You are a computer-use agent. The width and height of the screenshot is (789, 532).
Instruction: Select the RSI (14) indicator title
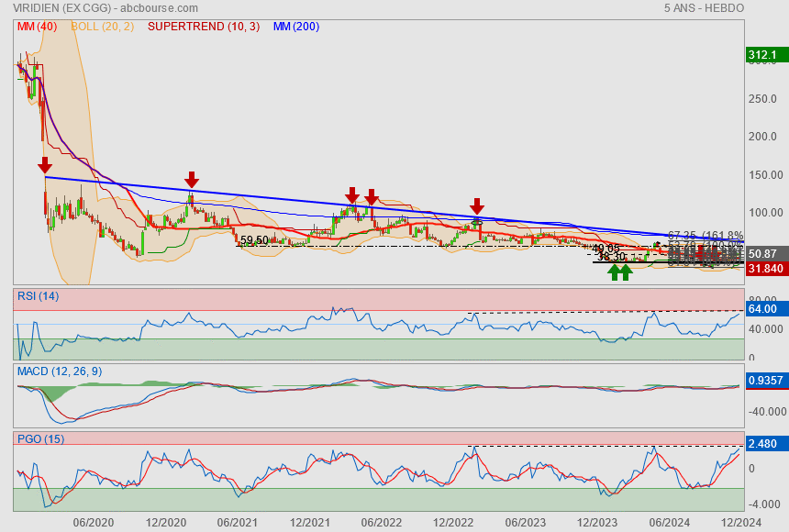(x=38, y=295)
